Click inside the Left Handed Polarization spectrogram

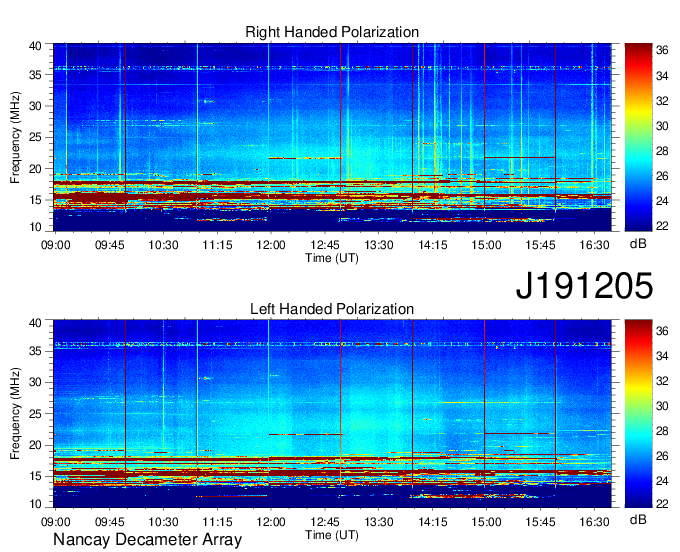(x=332, y=414)
